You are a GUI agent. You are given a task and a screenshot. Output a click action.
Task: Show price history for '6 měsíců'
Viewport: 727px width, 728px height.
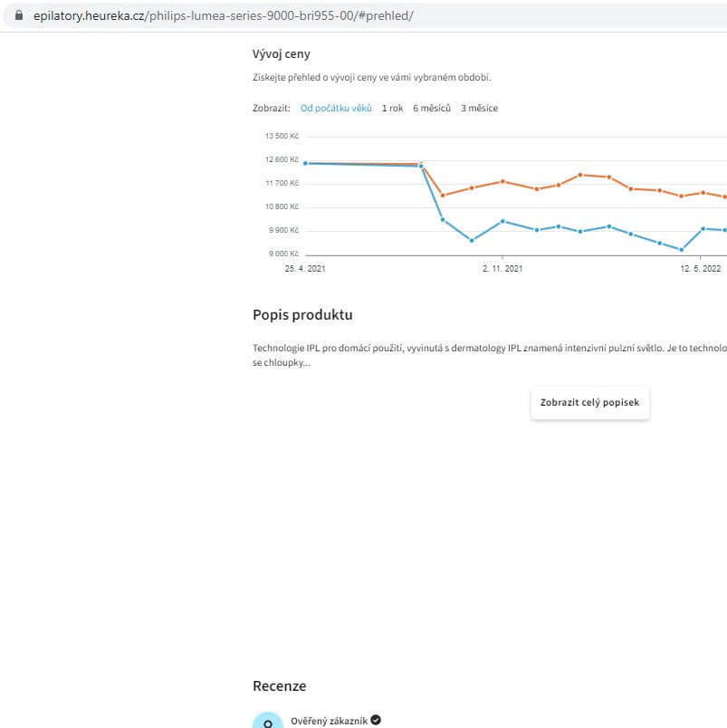tap(432, 109)
